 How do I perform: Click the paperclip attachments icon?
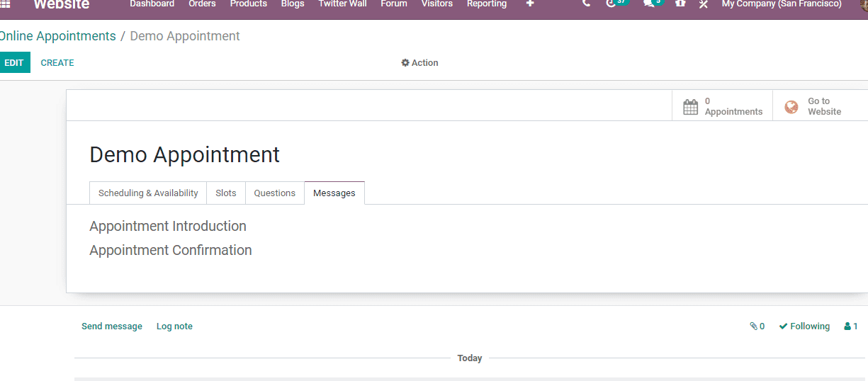click(753, 326)
